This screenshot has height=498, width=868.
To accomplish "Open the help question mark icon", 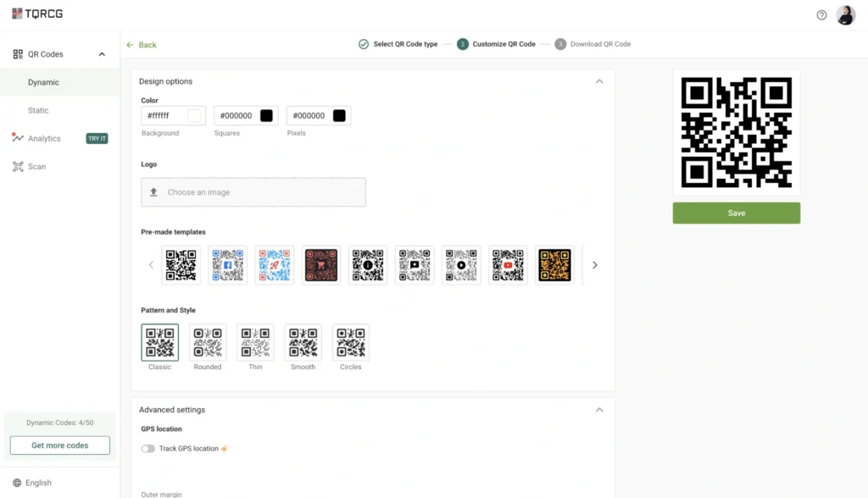I will tap(821, 14).
